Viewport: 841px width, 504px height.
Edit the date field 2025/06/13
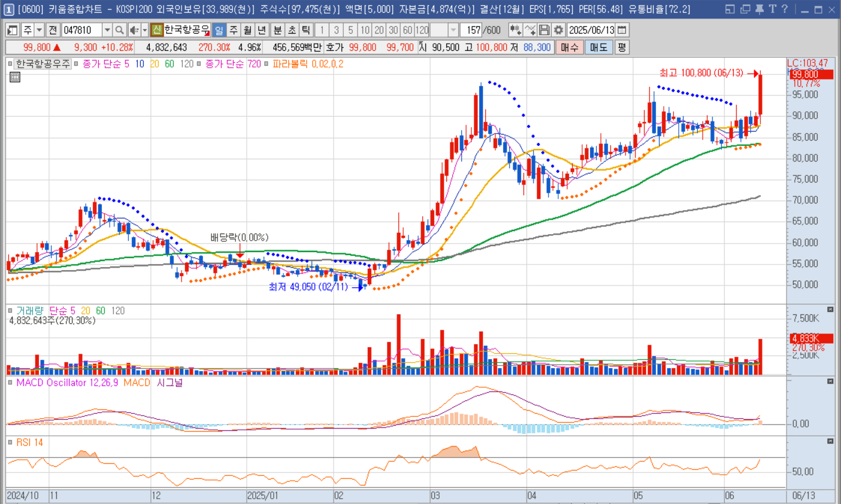pyautogui.click(x=591, y=30)
